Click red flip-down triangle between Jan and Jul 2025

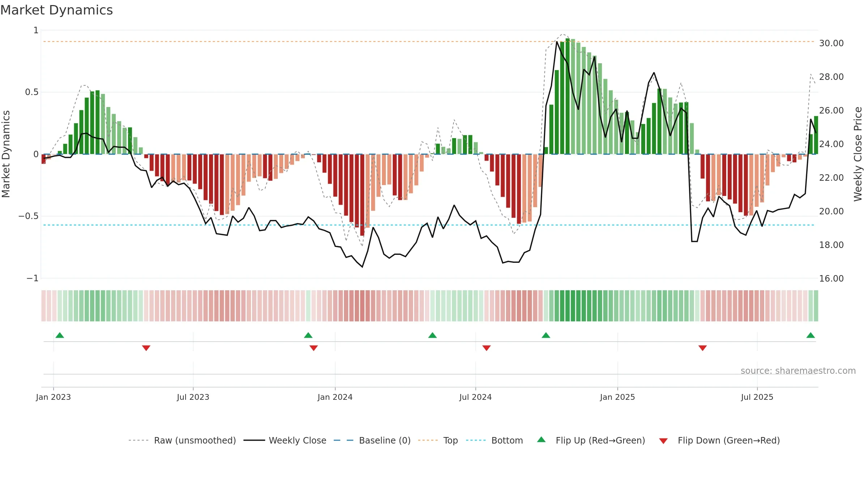coord(702,348)
